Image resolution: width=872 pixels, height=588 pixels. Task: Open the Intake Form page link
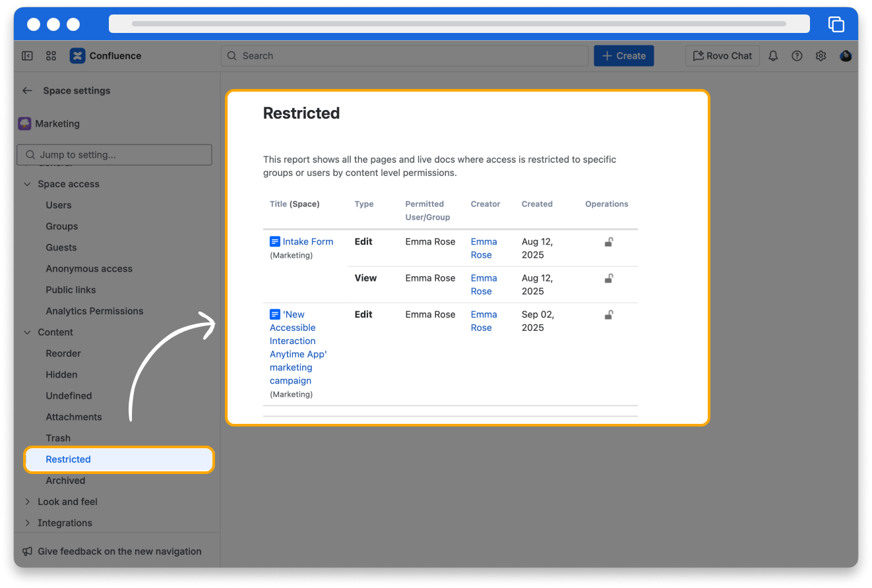(307, 242)
